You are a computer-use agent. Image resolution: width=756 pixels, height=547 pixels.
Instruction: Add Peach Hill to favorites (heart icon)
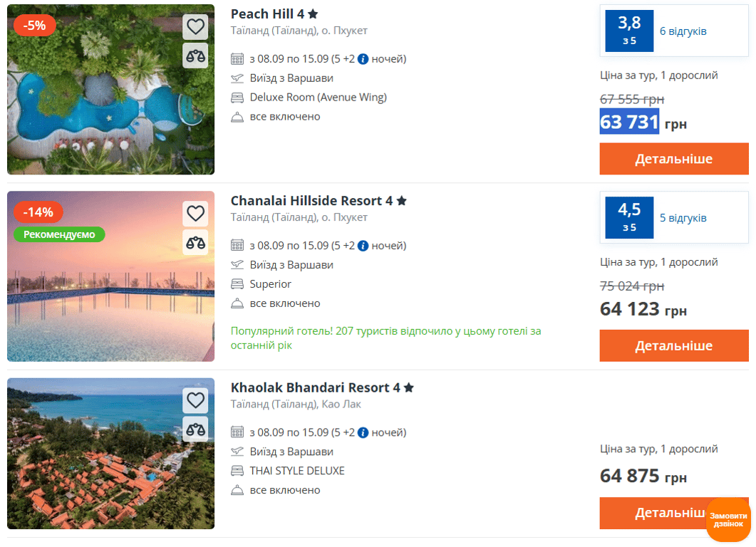(x=195, y=27)
